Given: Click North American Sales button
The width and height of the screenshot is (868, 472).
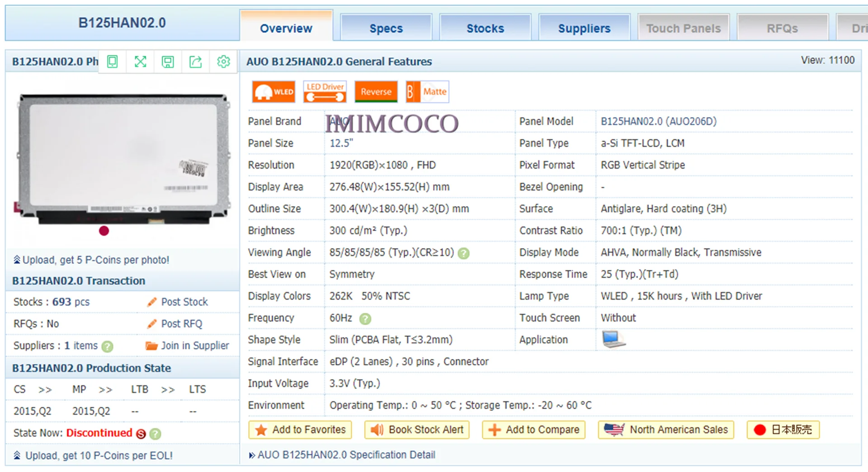Looking at the screenshot, I should click(666, 430).
